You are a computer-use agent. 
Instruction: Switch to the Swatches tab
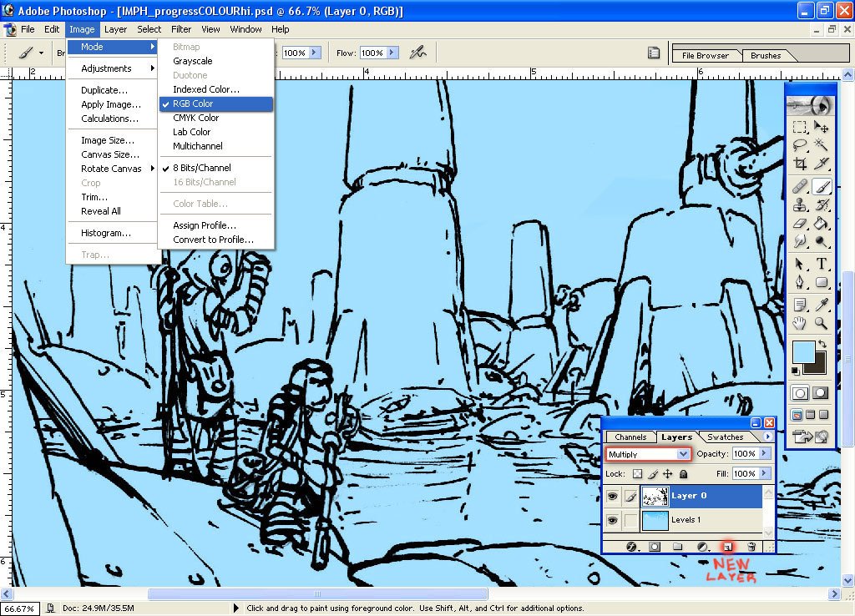(726, 437)
